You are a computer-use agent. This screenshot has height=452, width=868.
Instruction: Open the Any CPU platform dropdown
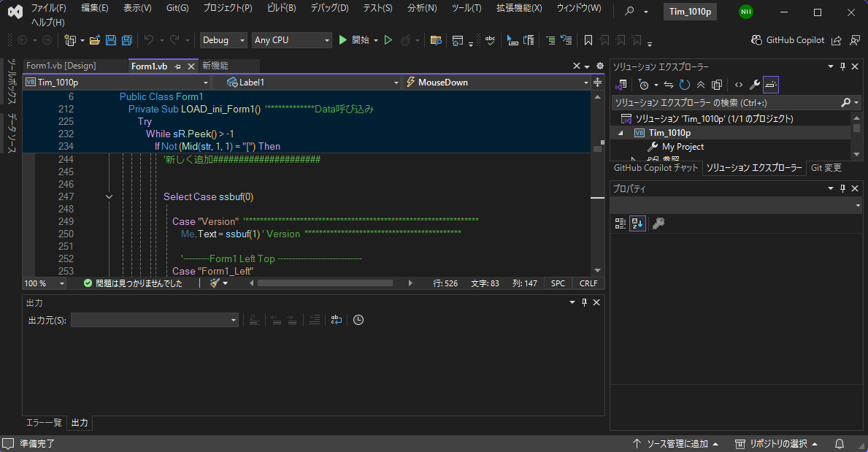[x=291, y=40]
